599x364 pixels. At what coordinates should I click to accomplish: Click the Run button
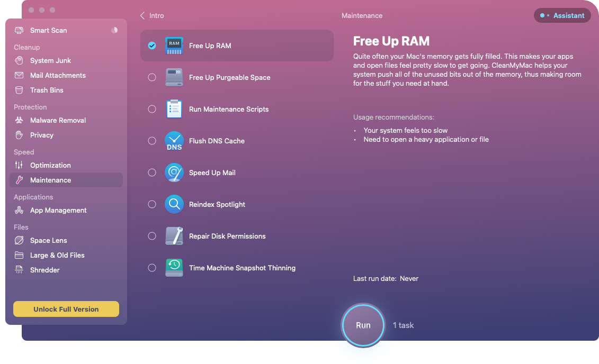[x=363, y=325]
